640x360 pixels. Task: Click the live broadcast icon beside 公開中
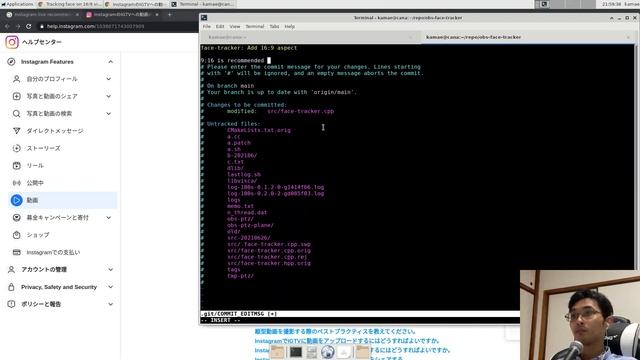17,183
